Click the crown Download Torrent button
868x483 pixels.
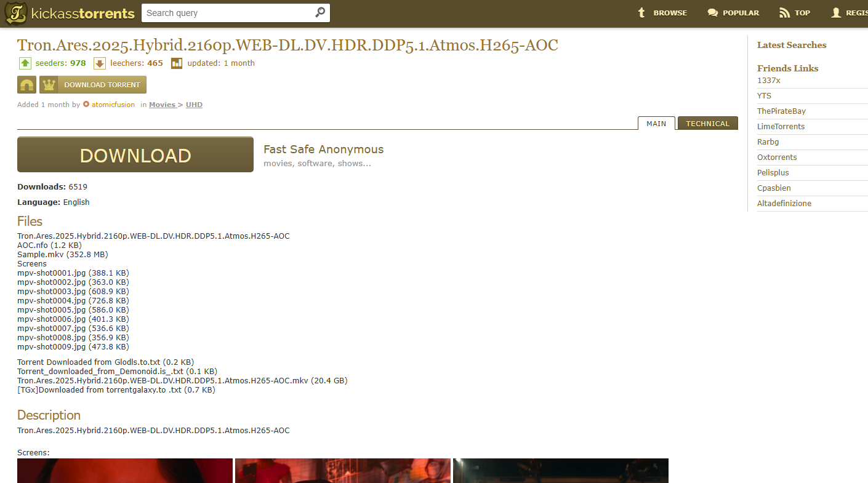93,85
